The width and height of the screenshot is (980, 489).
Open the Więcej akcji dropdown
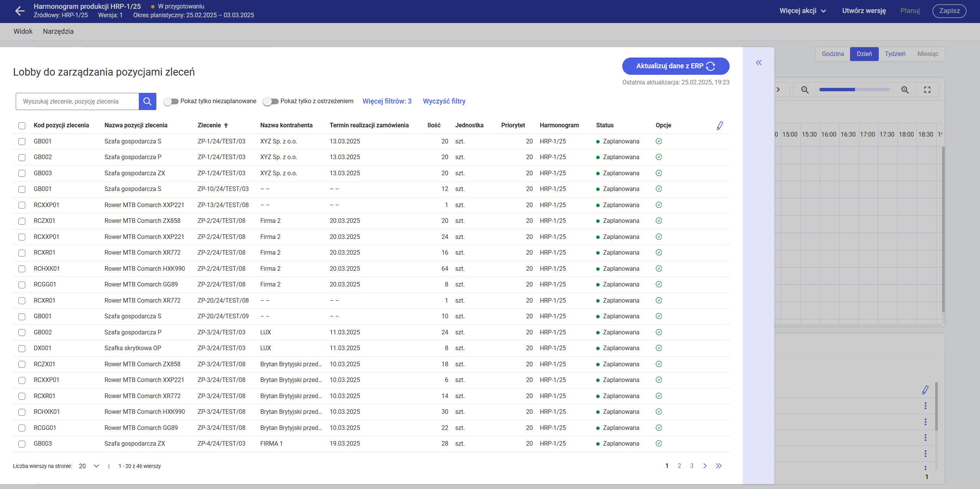click(802, 11)
